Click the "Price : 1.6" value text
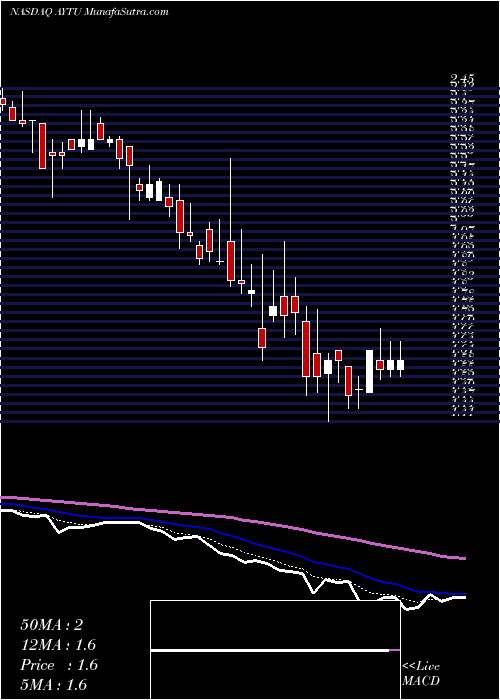Viewport: 500px width, 700px height. pos(59,665)
